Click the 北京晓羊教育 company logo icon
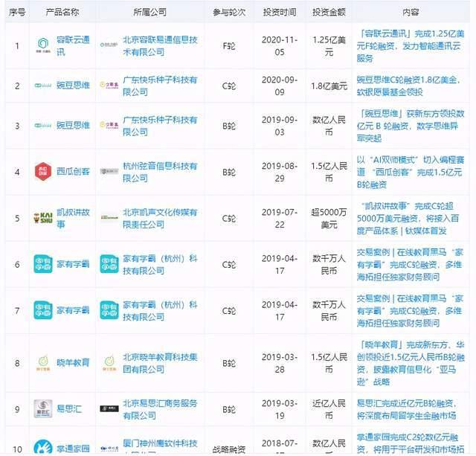Screen dimensions: 476x456 tap(109, 363)
